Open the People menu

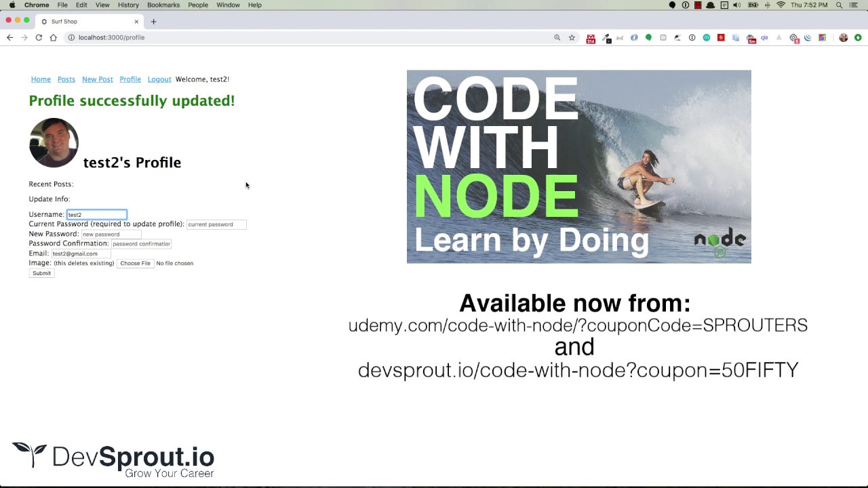tap(198, 5)
